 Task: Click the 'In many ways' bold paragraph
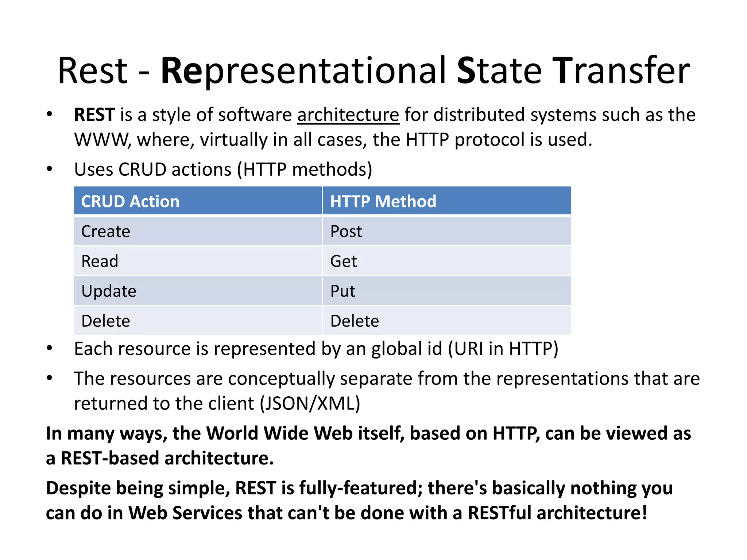click(x=368, y=433)
